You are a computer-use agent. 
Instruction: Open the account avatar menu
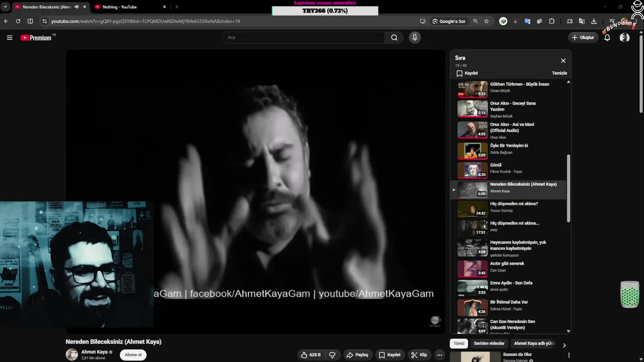pos(625,38)
